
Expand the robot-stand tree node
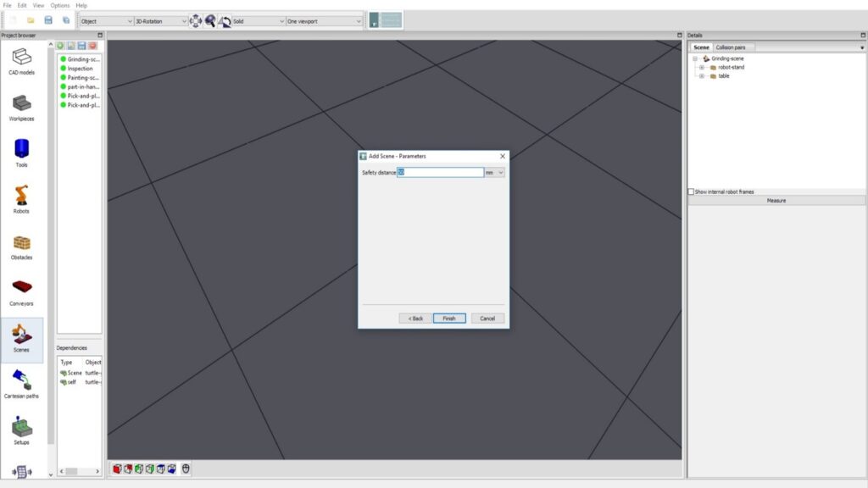(x=702, y=67)
